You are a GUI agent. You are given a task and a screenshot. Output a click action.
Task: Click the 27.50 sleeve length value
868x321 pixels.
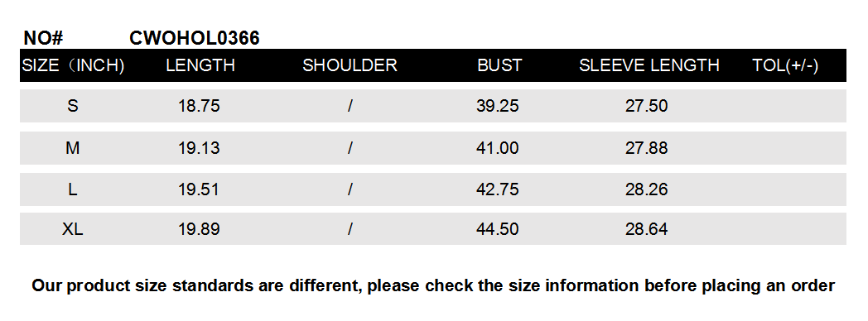click(x=647, y=106)
